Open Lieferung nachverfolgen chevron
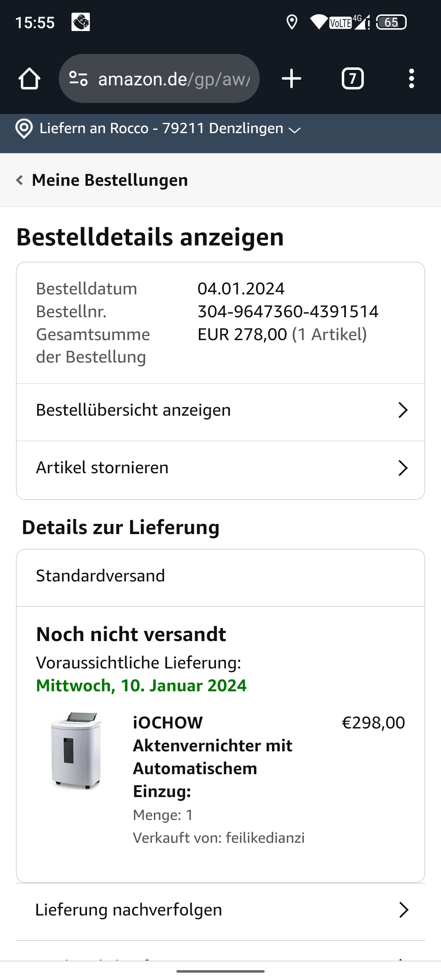441x980 pixels. click(403, 910)
